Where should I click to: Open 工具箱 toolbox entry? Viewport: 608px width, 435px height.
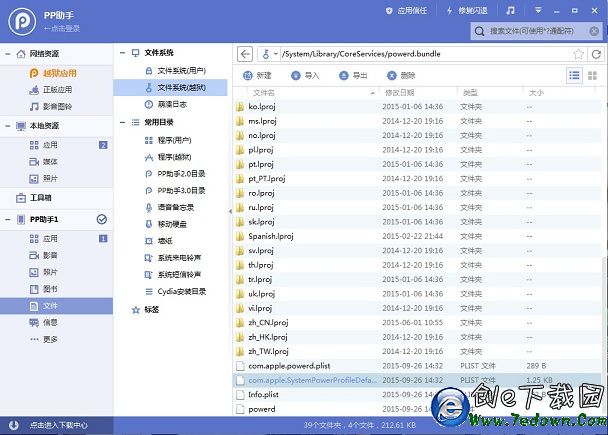pyautogui.click(x=57, y=198)
